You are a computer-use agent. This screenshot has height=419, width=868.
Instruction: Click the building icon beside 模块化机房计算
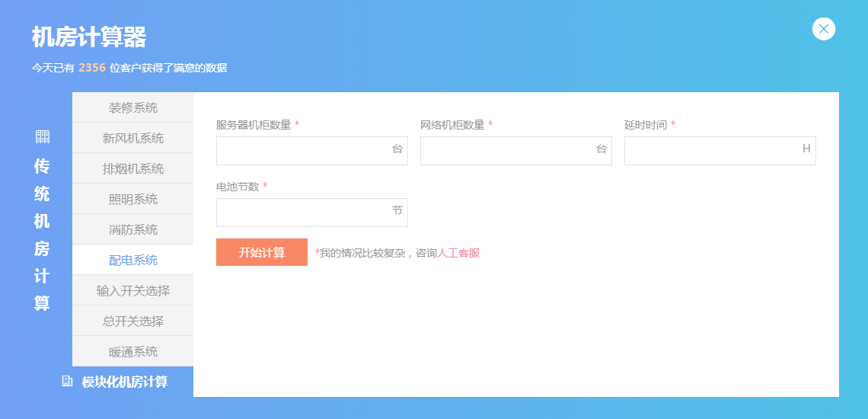click(x=67, y=382)
